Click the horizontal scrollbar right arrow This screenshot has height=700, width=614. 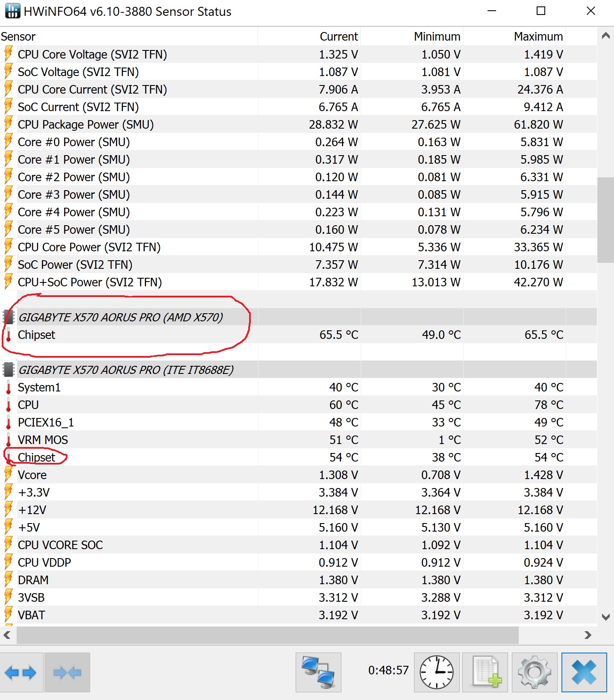588,635
